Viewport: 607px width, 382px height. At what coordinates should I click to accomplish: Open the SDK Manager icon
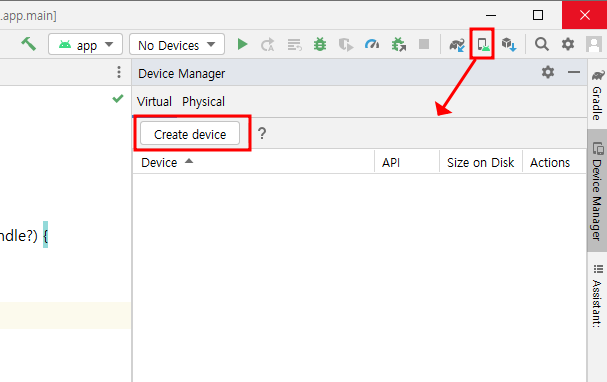pos(509,45)
